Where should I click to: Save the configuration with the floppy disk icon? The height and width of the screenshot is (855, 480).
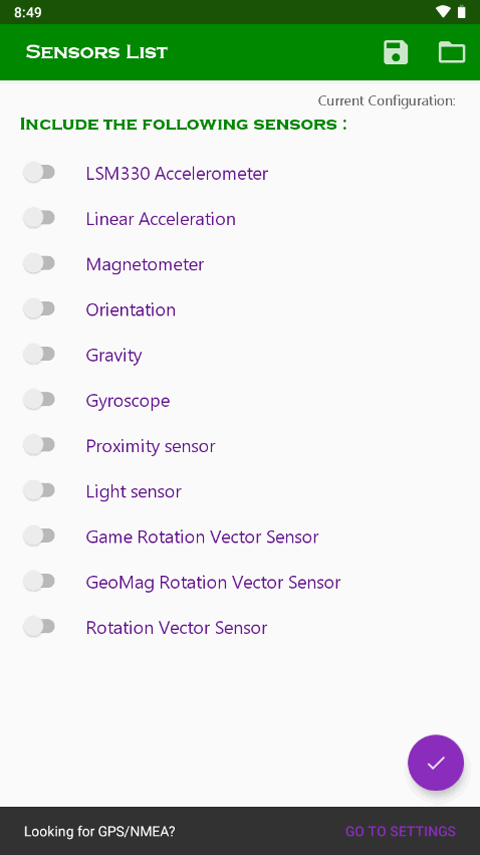[395, 52]
